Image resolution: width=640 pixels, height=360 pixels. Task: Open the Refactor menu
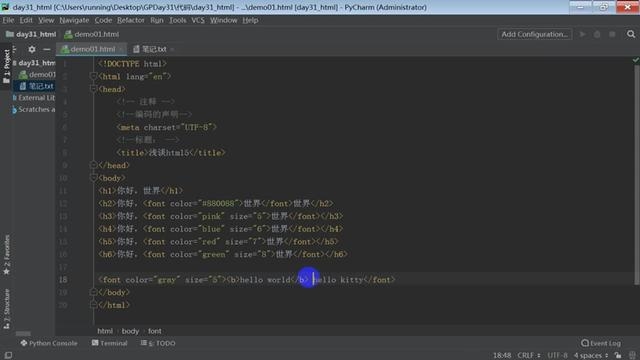pos(131,20)
